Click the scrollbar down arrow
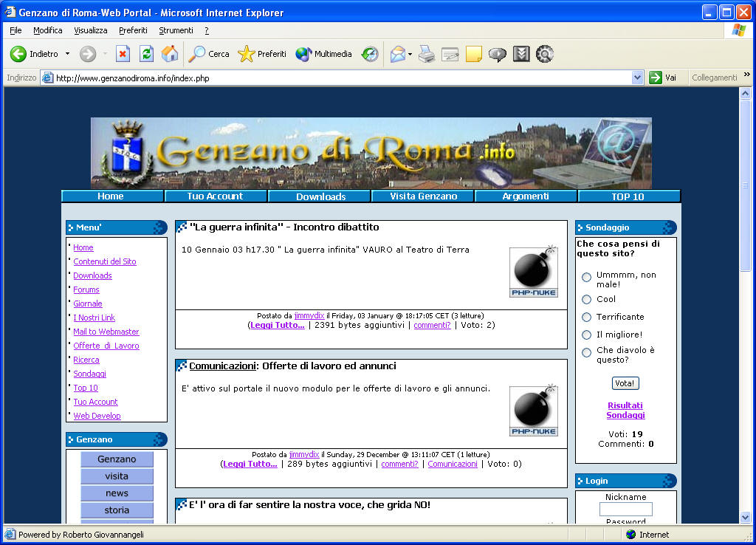 (x=746, y=518)
